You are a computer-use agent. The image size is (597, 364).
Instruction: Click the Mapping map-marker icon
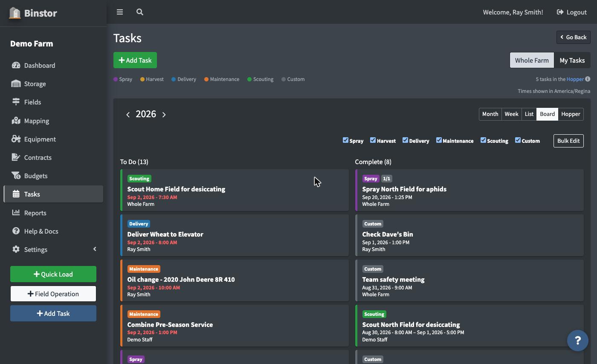pyautogui.click(x=16, y=121)
